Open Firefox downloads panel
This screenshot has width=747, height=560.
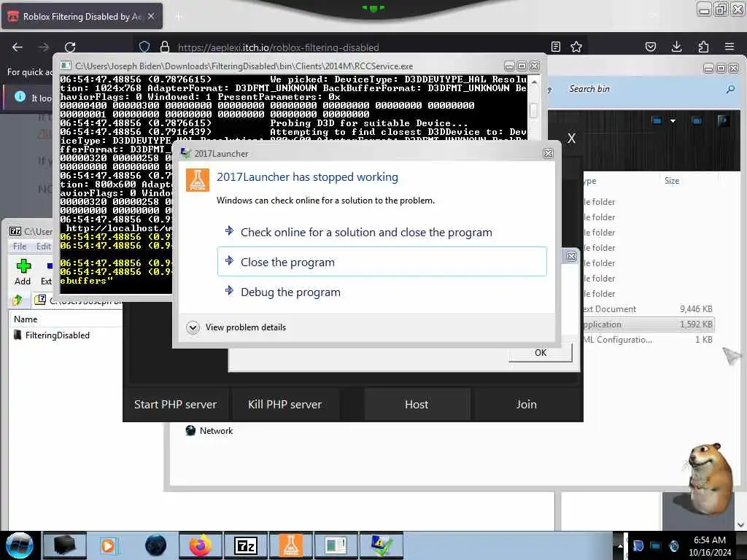[676, 47]
